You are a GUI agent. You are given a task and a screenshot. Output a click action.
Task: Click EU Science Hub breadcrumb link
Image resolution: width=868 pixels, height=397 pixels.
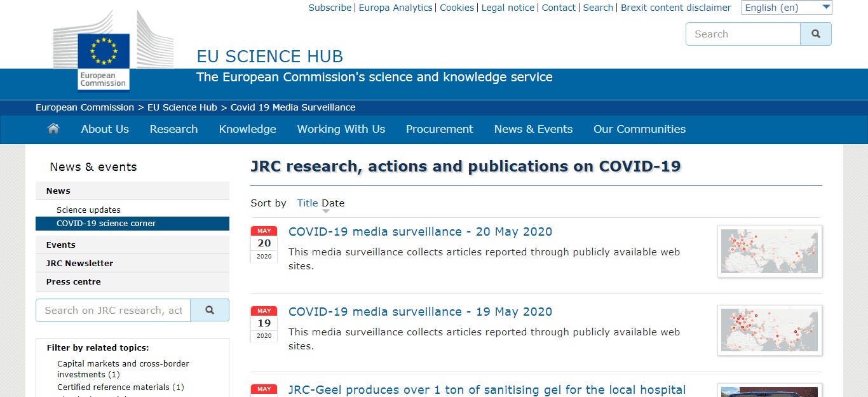click(x=182, y=107)
